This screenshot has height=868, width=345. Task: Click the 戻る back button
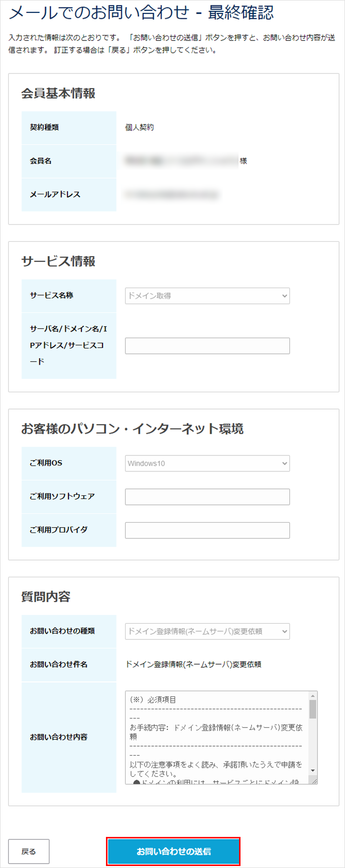click(x=29, y=851)
